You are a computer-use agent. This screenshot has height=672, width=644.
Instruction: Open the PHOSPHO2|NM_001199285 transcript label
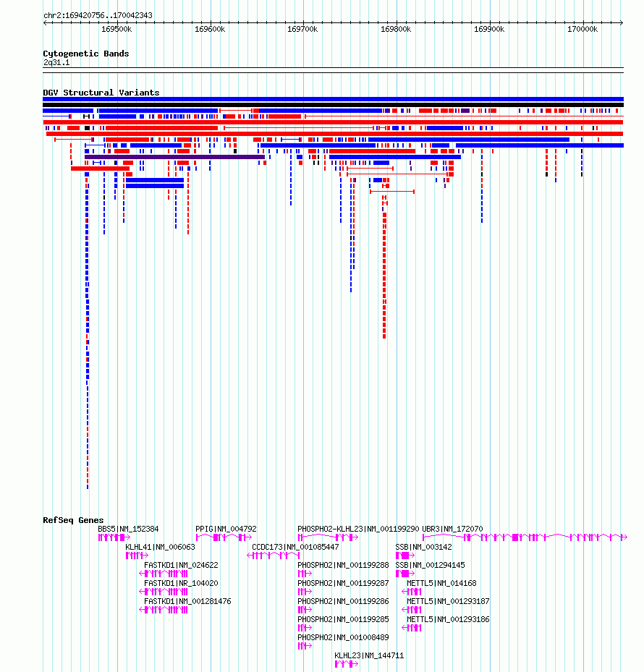click(x=344, y=619)
